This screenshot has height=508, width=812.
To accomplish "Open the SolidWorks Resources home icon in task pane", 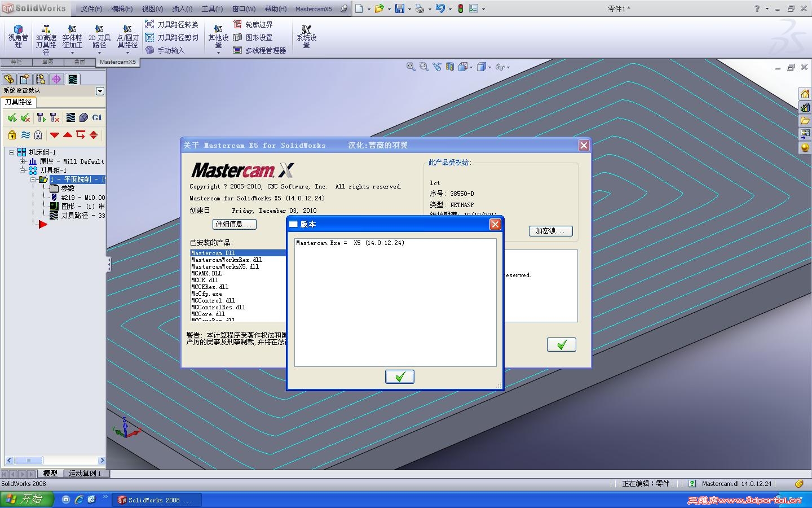I will (x=805, y=94).
